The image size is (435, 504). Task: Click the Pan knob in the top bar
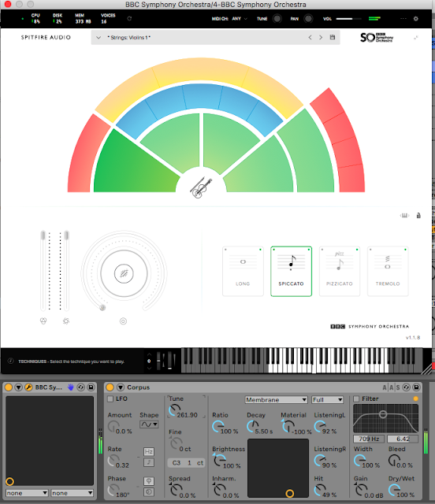tap(308, 19)
